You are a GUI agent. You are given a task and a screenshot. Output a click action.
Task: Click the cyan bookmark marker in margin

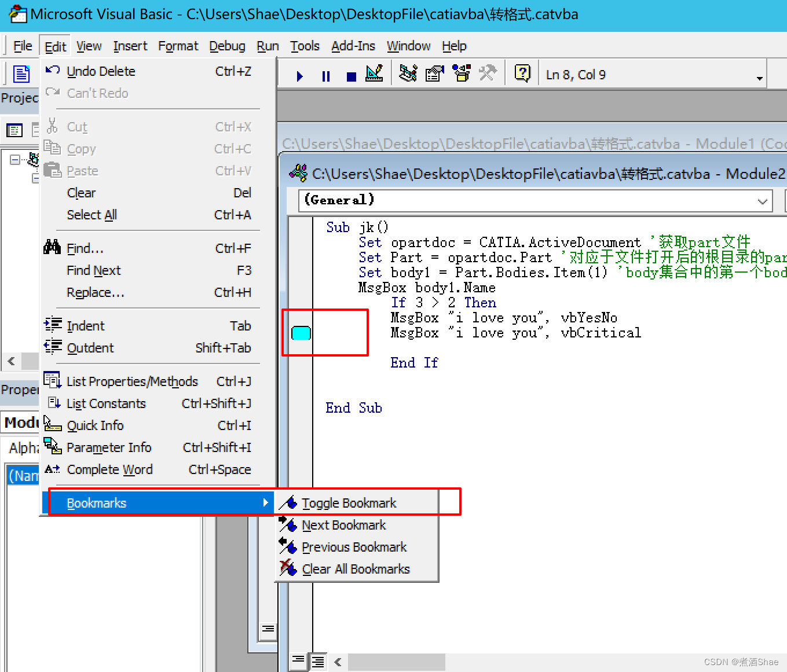(x=301, y=333)
